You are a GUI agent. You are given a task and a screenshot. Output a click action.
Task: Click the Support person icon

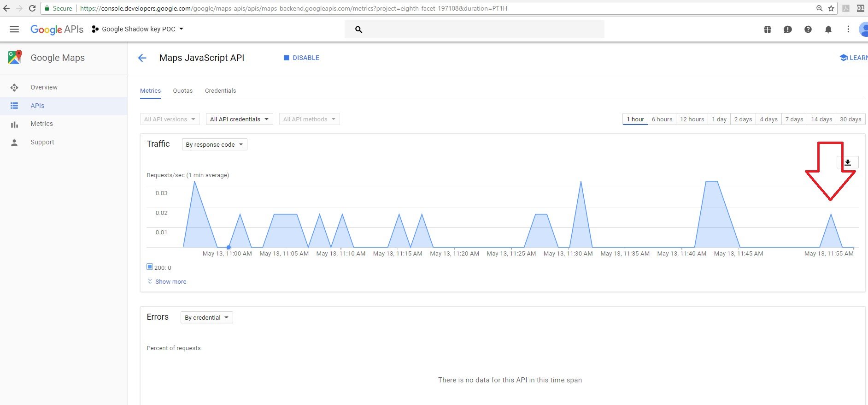click(14, 143)
